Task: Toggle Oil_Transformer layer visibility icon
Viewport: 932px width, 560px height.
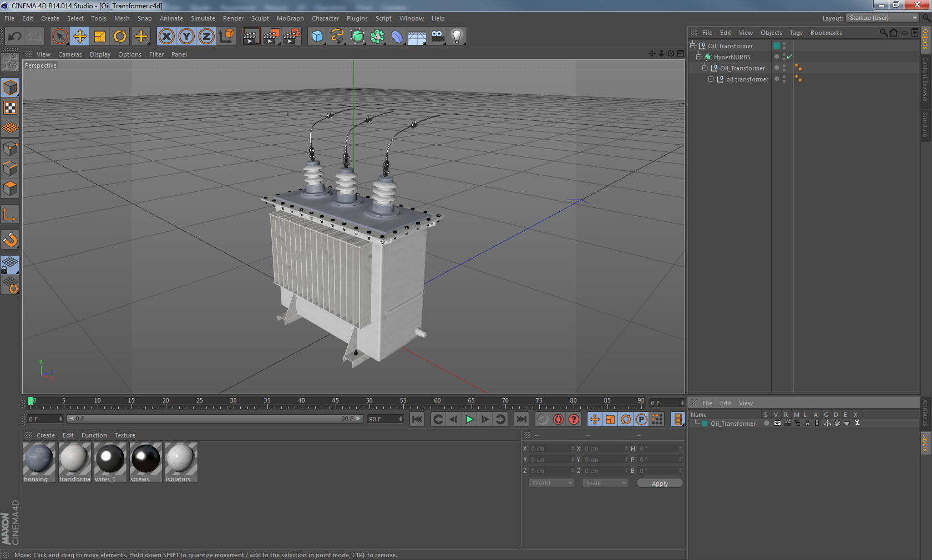Action: coord(777,423)
